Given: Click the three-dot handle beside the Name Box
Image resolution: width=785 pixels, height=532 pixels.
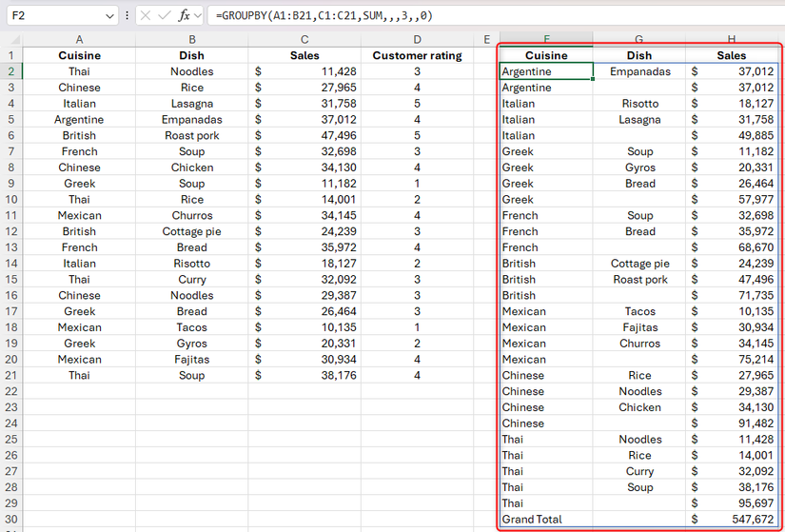Looking at the screenshot, I should [128, 16].
